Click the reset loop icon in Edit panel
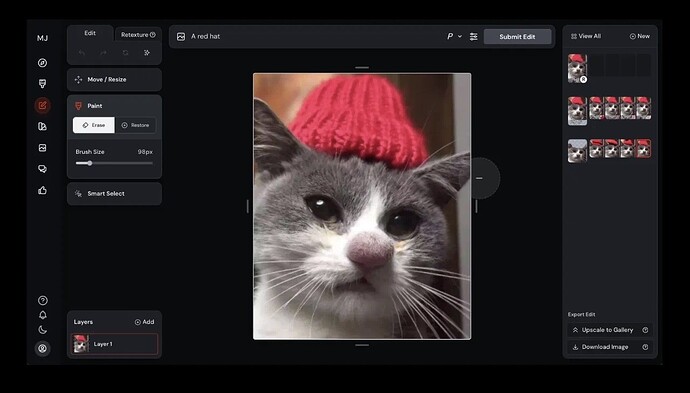 125,53
